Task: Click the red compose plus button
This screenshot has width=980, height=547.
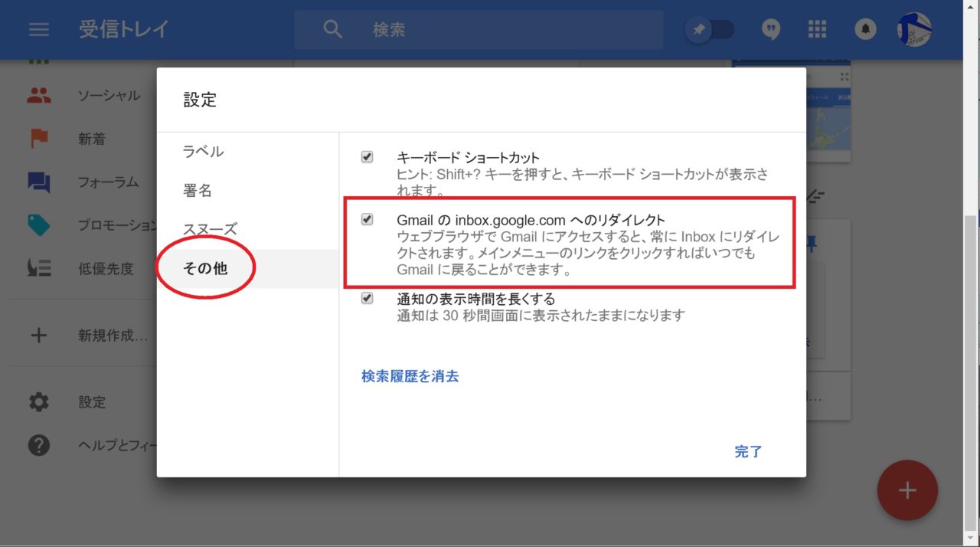Action: click(x=907, y=490)
